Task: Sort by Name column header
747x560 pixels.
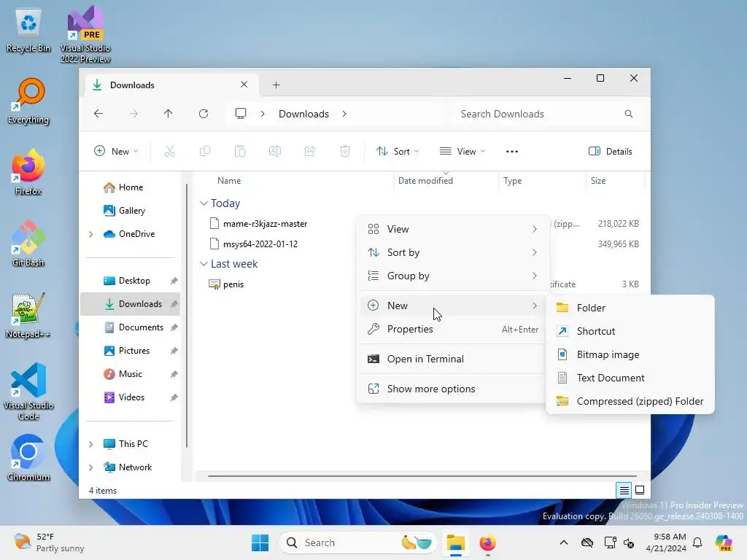Action: (x=229, y=181)
